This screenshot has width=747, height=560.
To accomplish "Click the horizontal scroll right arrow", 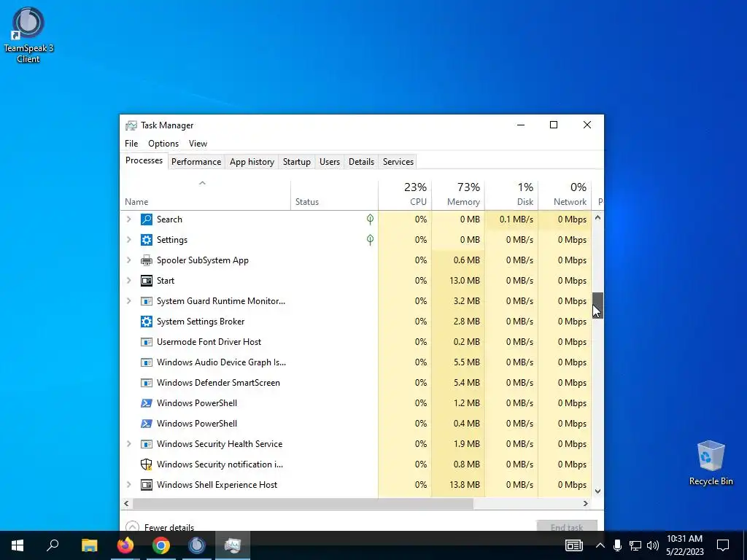I will [x=586, y=503].
